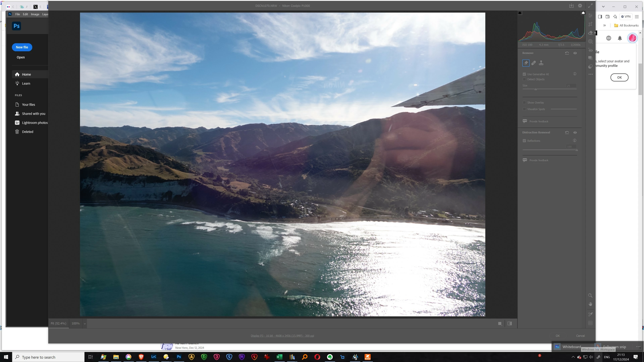The image size is (644, 362).
Task: Click the Red Eye removal tool
Action: pos(590,50)
